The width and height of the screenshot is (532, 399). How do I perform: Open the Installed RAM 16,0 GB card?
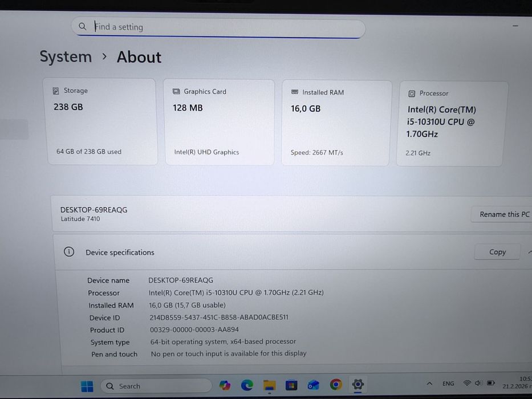[x=336, y=123]
